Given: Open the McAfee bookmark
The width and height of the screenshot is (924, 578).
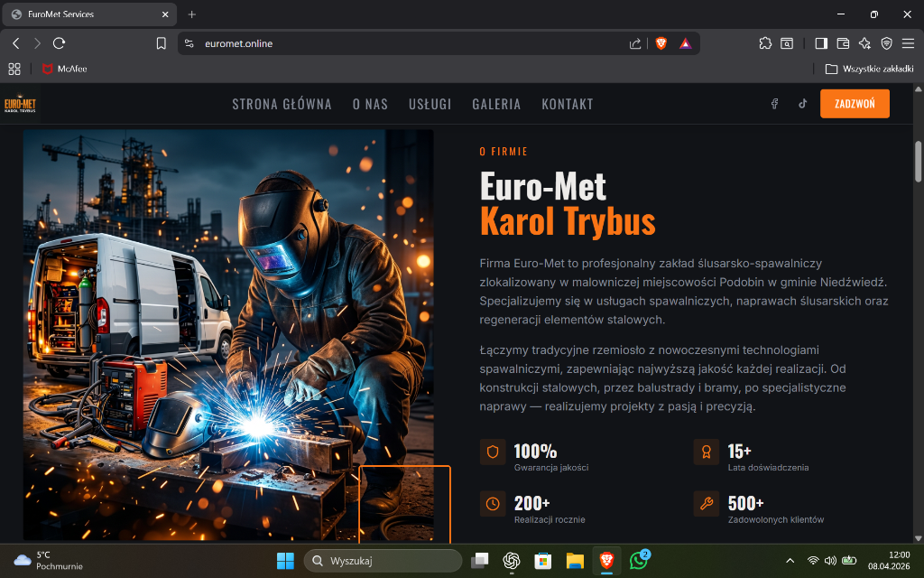Looking at the screenshot, I should (65, 69).
